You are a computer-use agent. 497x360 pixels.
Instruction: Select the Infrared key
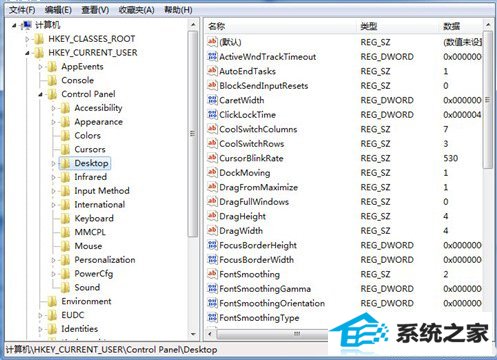click(90, 177)
